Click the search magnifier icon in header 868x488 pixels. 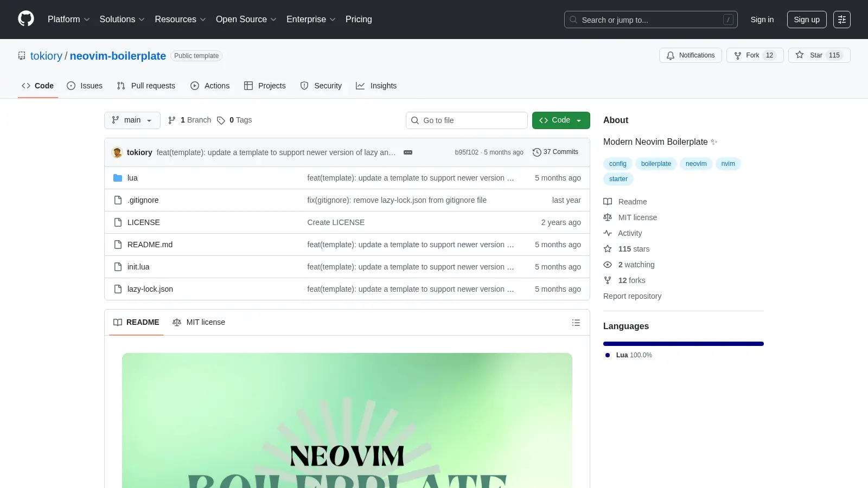tap(573, 20)
